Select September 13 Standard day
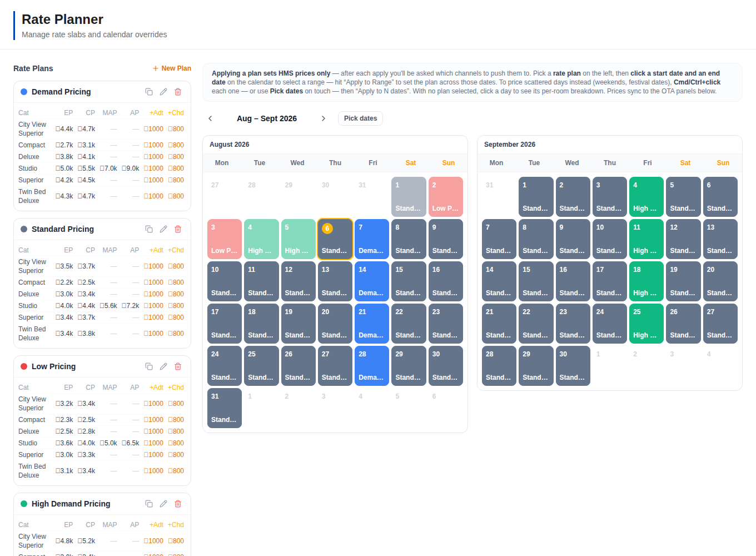 pos(720,239)
